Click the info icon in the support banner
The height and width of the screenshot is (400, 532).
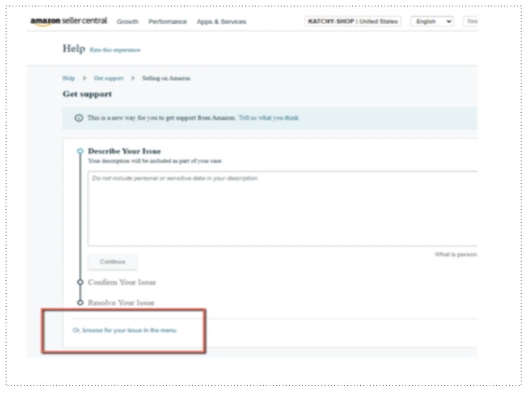79,118
